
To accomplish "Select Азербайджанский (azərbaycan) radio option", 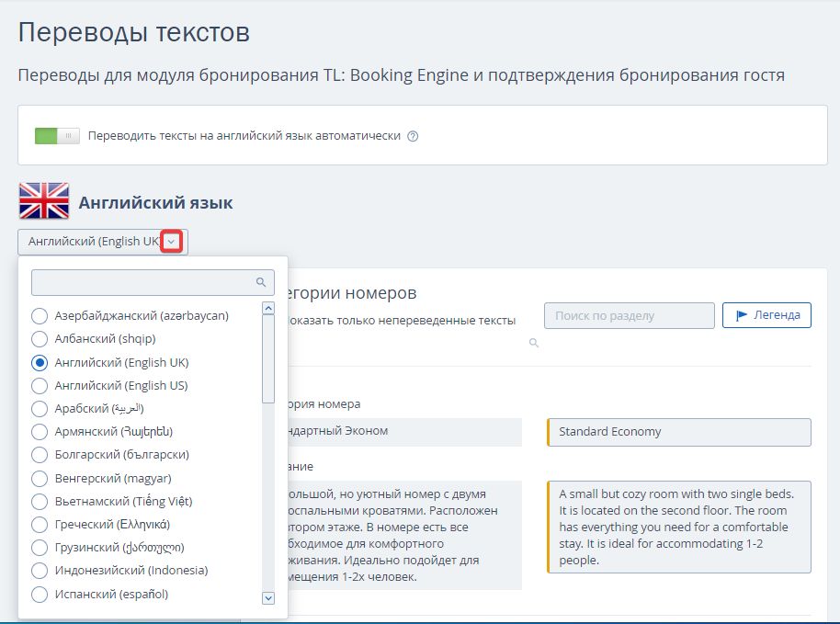I will coord(40,316).
